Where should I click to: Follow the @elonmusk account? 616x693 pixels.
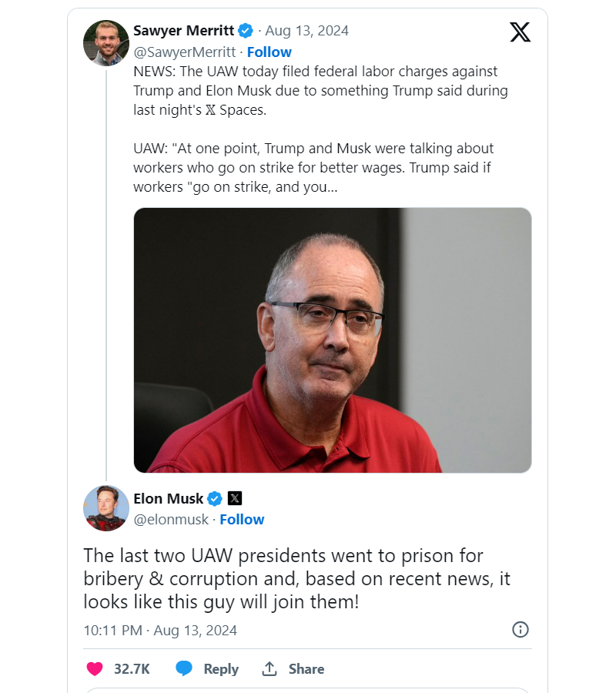coord(242,520)
